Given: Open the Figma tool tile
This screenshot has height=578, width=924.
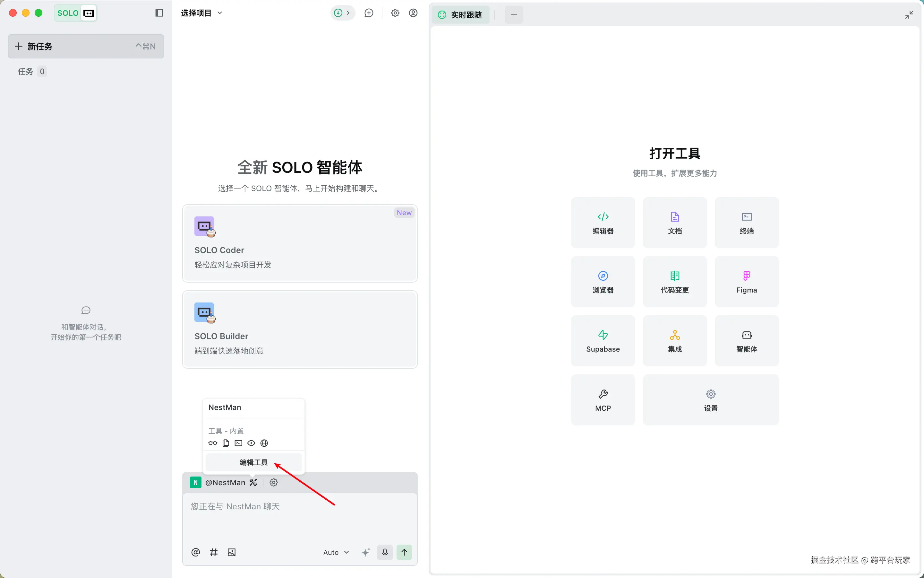Looking at the screenshot, I should pos(747,282).
